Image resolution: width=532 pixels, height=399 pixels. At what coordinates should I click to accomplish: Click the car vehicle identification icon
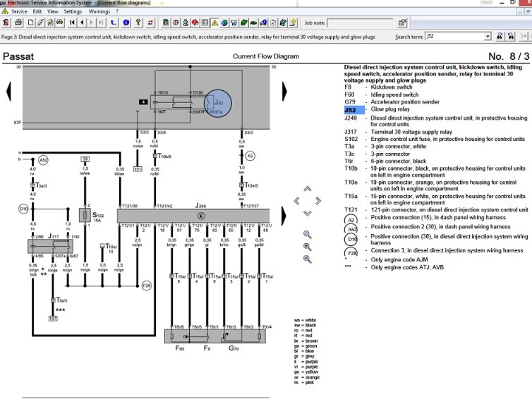coord(60,23)
